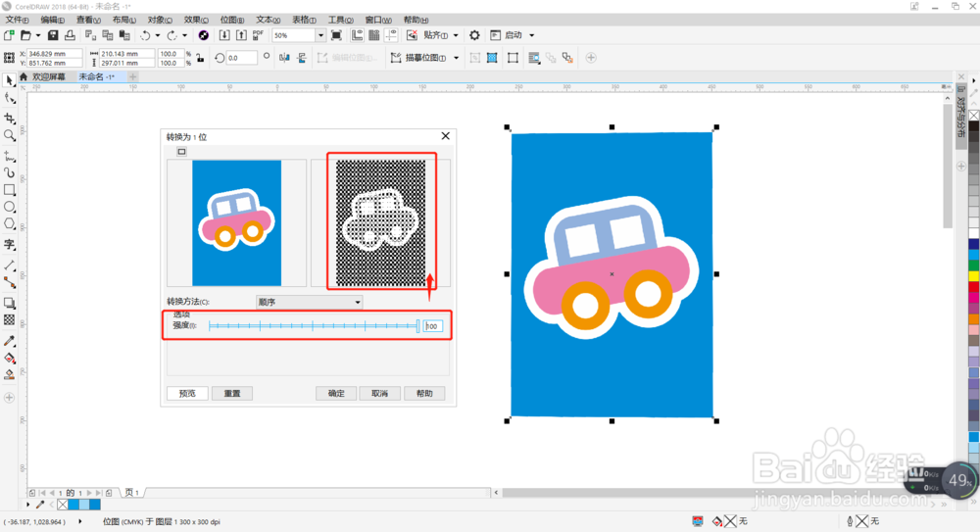The image size is (980, 532).
Task: Select the Connector tool
Action: (10, 282)
